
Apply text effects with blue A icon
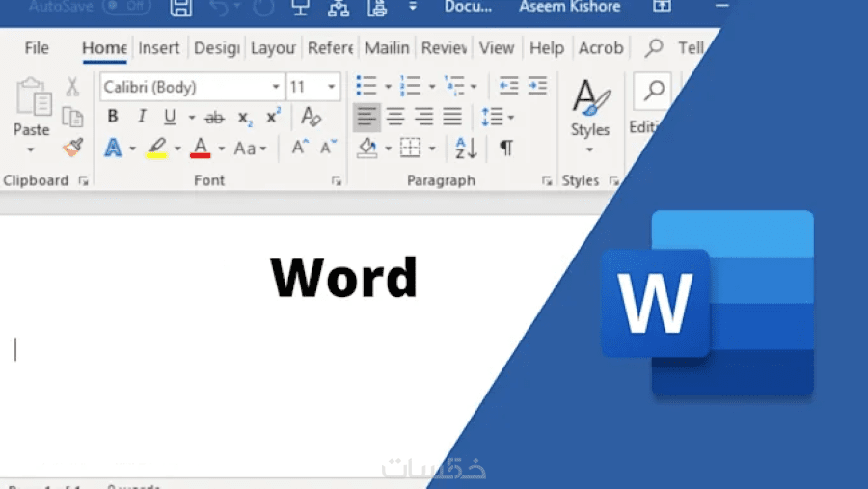113,148
